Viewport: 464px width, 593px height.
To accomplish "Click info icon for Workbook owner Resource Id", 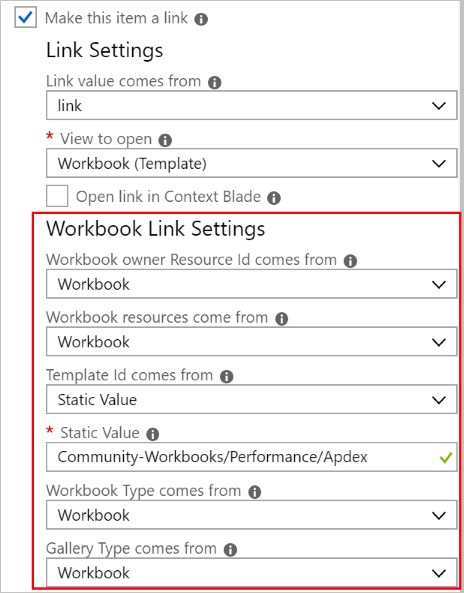I will click(350, 261).
